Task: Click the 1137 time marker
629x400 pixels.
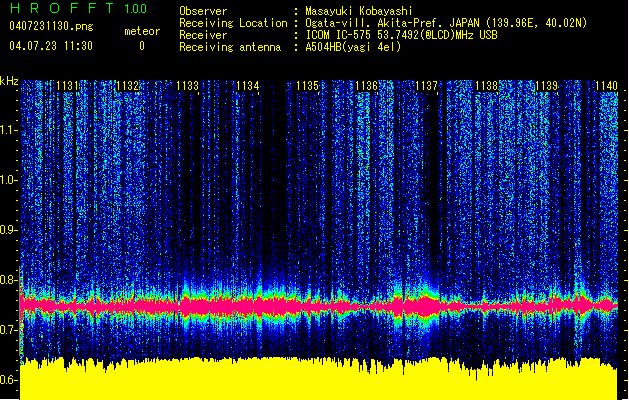Action: coord(426,86)
